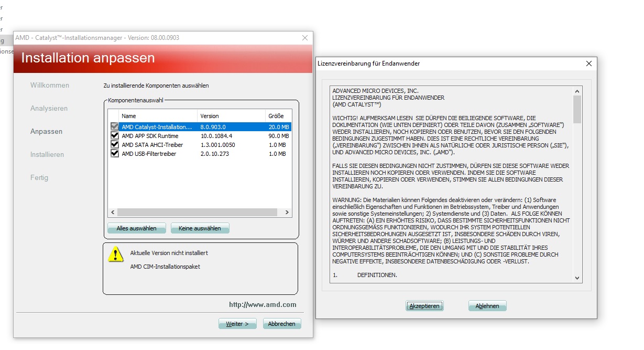
Task: Click the 90.0 MB size cell
Action: 278,136
